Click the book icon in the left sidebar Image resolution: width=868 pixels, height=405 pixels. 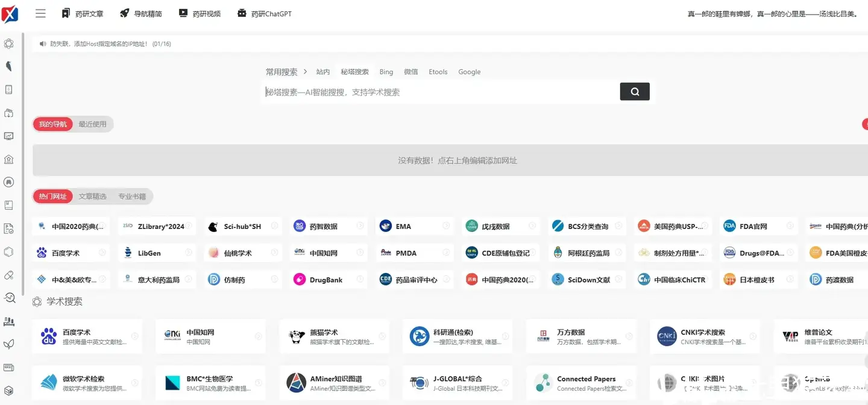(9, 205)
